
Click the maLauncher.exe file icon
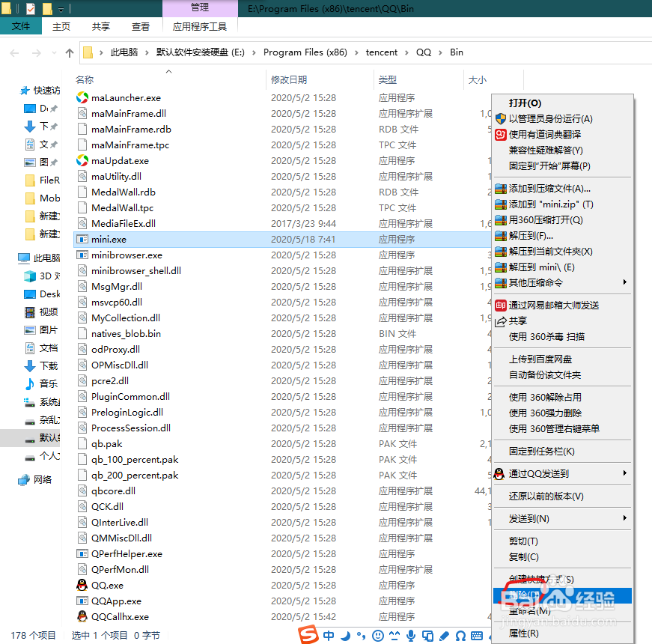pyautogui.click(x=82, y=98)
